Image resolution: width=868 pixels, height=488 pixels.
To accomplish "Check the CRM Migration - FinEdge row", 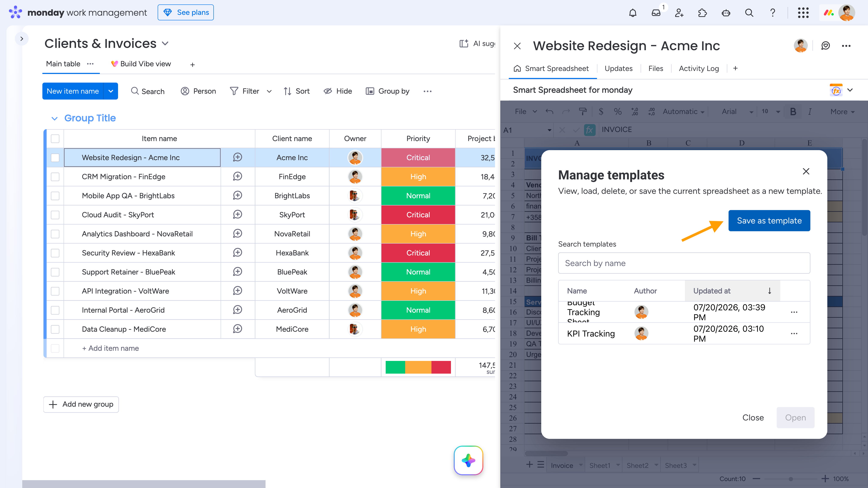I will pyautogui.click(x=55, y=177).
